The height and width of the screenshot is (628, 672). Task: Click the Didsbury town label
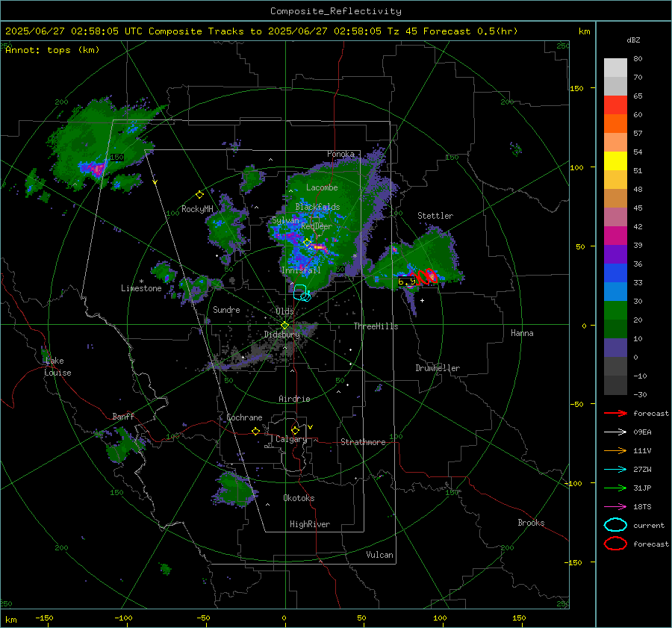[281, 335]
